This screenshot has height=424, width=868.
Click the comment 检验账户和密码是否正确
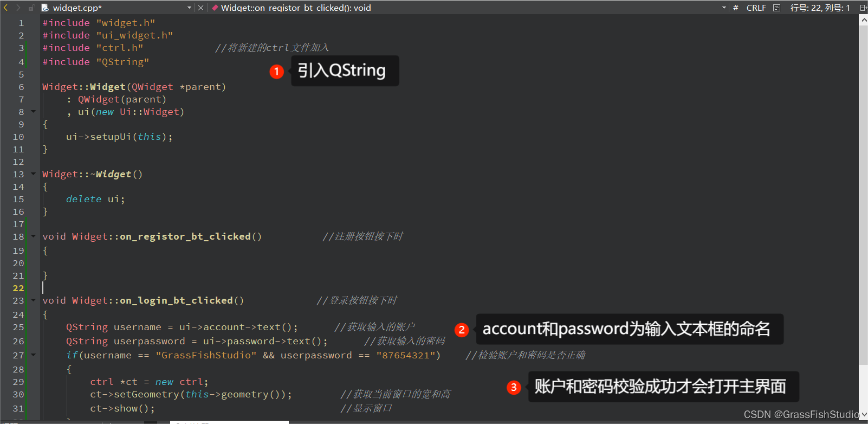(526, 355)
